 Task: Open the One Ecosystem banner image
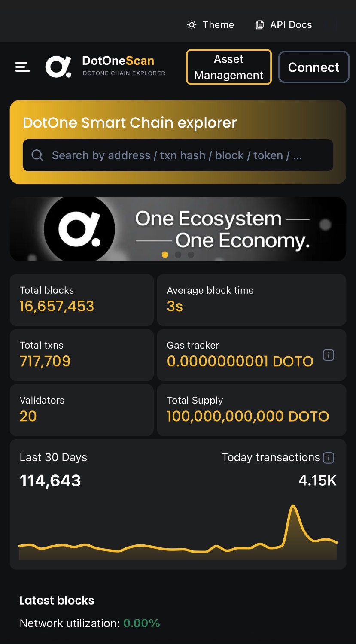pos(178,229)
